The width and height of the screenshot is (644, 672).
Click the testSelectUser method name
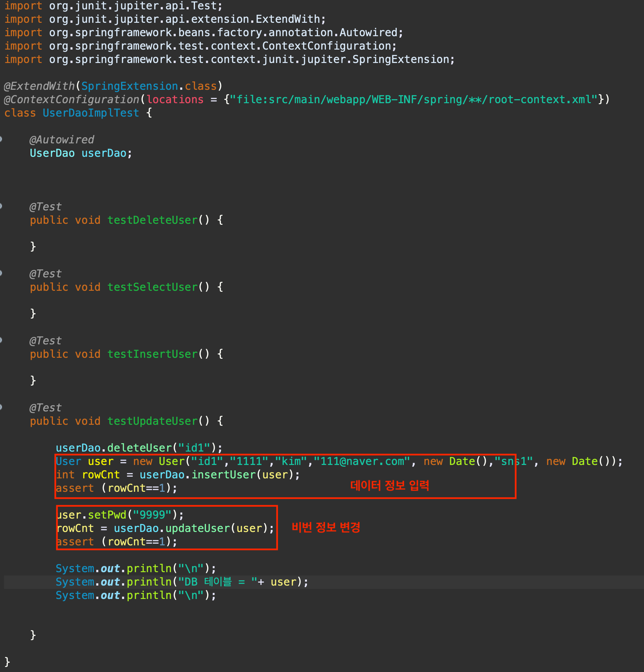(152, 287)
